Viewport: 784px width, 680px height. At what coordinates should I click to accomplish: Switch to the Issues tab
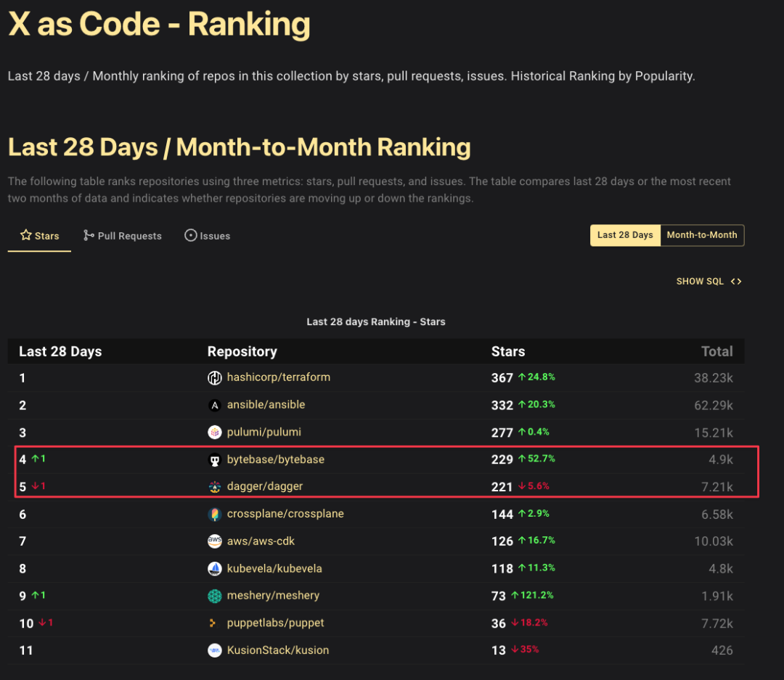208,236
